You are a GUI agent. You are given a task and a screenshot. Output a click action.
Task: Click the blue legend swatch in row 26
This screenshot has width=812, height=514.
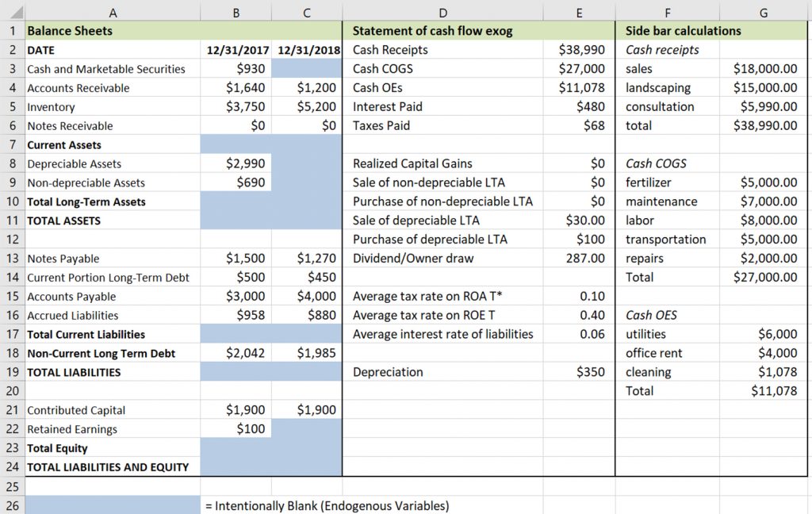pyautogui.click(x=113, y=505)
